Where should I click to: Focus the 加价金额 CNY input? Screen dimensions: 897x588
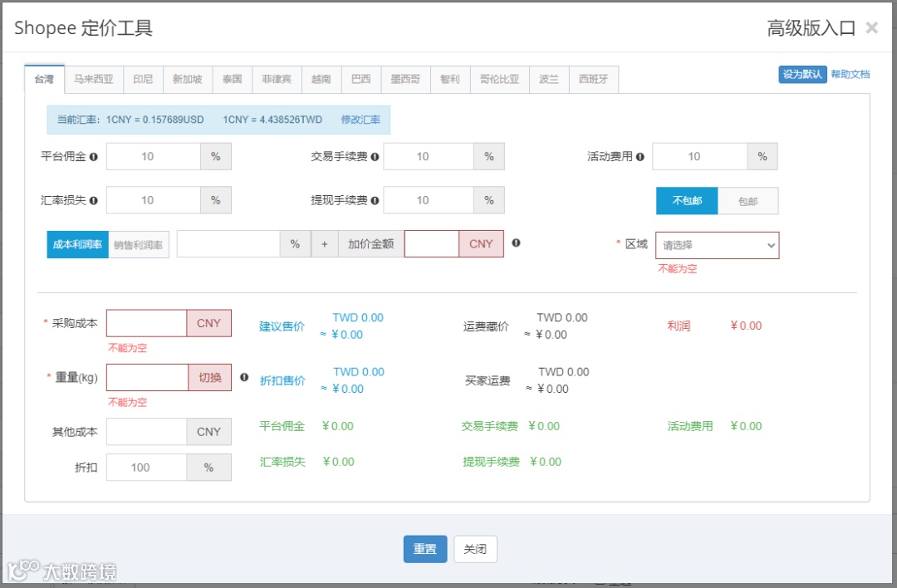[x=431, y=244]
